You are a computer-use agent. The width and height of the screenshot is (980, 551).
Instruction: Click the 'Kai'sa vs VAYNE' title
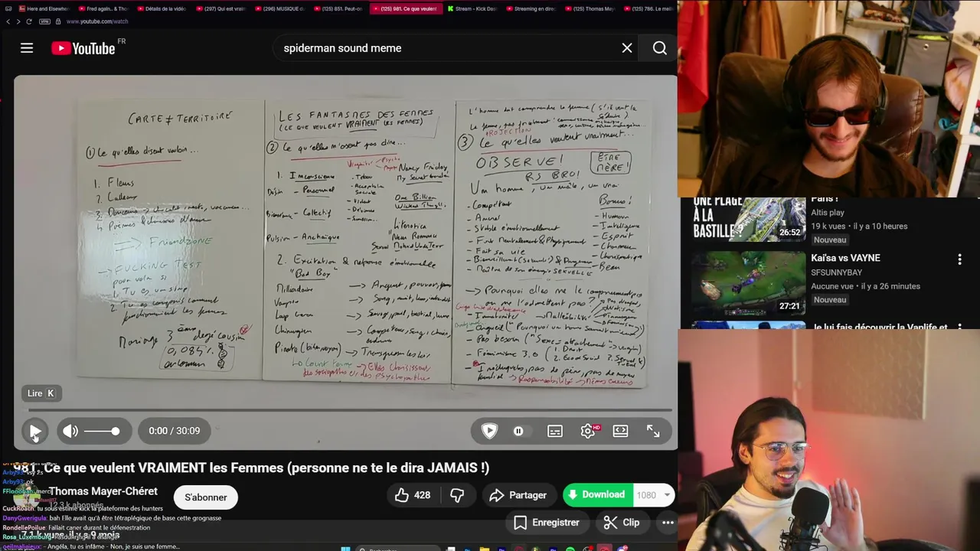[845, 258]
